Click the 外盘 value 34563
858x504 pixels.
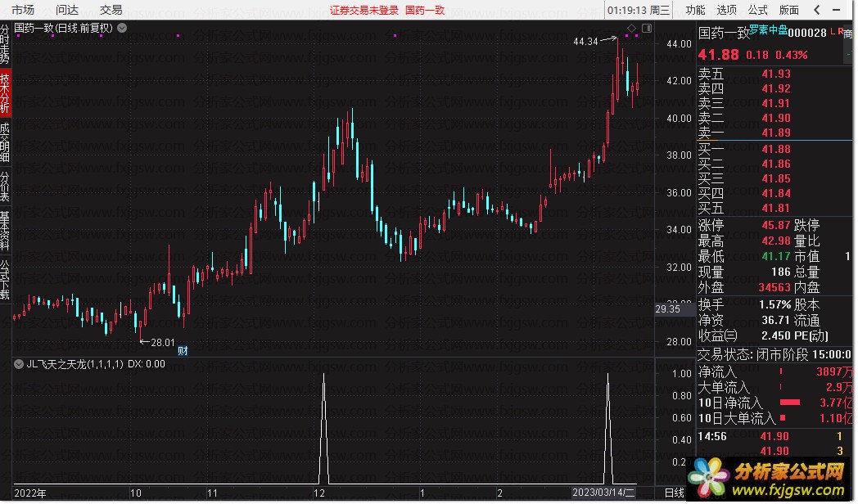point(774,287)
